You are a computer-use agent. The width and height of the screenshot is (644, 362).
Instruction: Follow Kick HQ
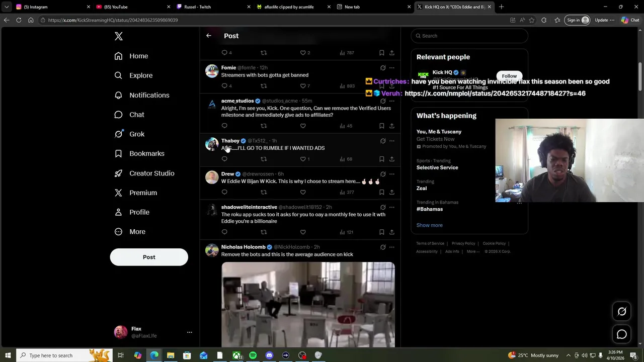509,76
